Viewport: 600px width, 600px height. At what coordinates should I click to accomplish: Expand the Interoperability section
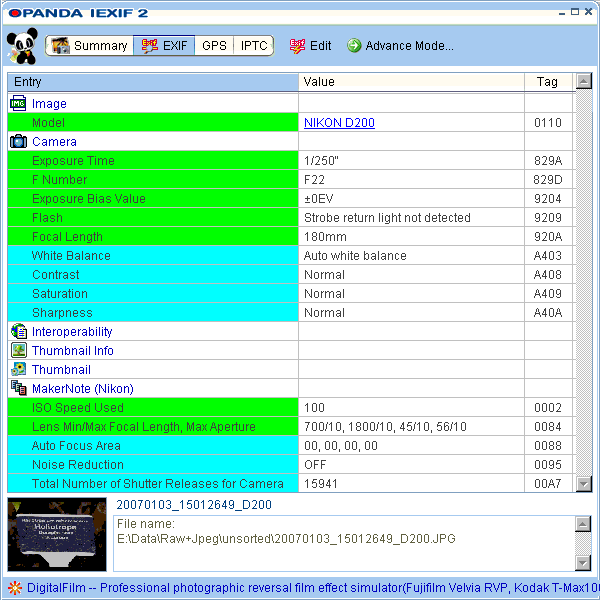tap(72, 331)
